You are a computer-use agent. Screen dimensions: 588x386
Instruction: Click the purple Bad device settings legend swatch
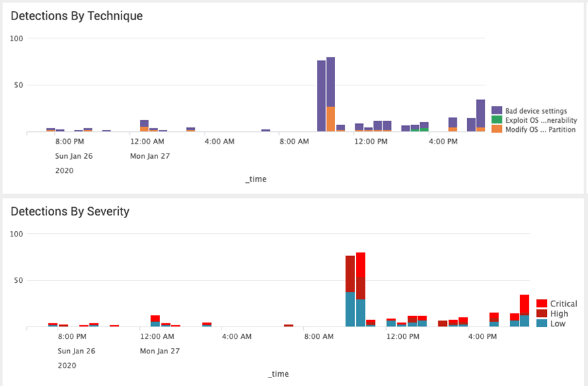(x=497, y=110)
